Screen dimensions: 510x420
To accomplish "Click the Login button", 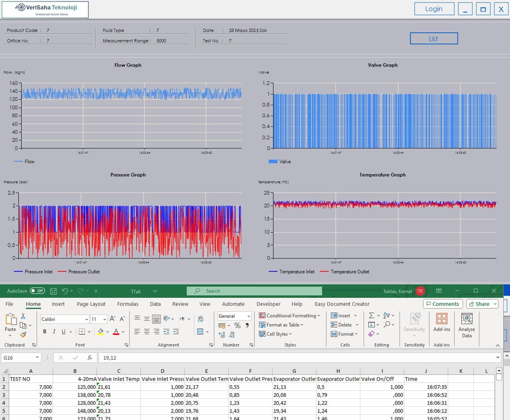I will (x=434, y=9).
